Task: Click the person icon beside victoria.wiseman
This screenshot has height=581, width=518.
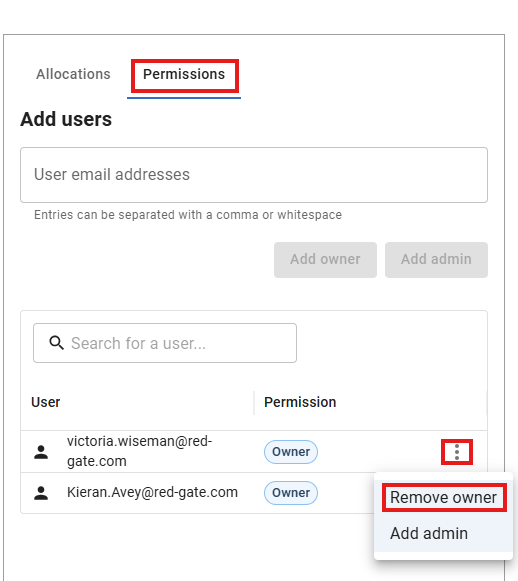Action: pyautogui.click(x=41, y=452)
